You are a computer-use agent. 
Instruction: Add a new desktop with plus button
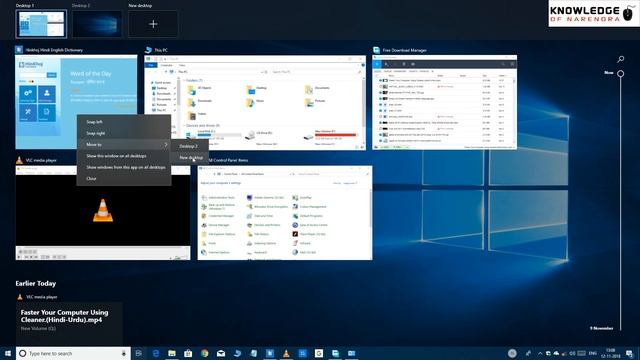tap(153, 24)
